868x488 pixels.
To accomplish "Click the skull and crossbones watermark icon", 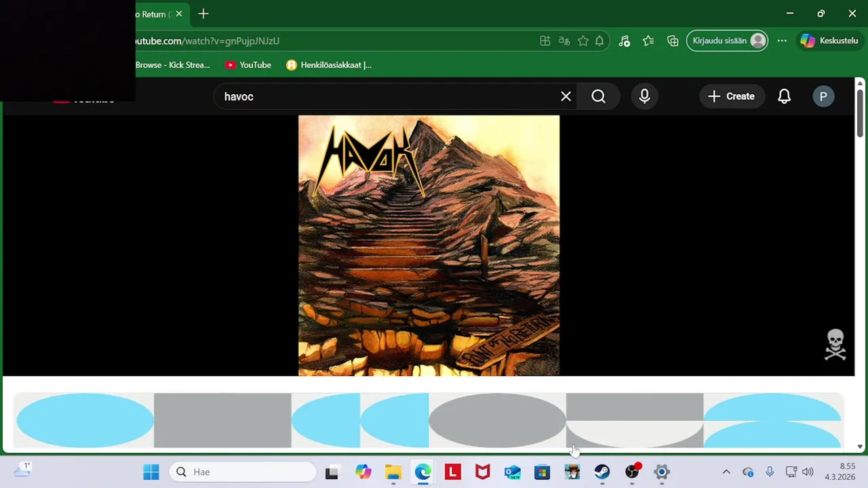I will 835,344.
